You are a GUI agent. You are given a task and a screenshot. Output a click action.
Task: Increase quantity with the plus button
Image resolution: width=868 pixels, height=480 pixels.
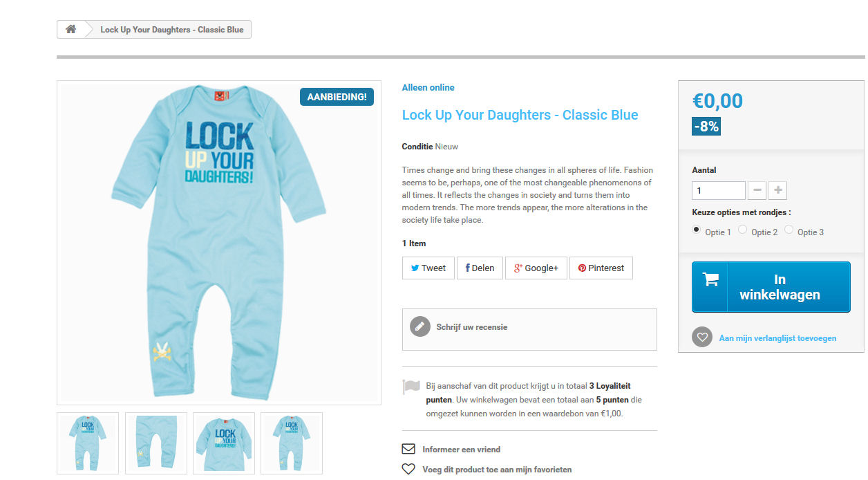click(778, 190)
